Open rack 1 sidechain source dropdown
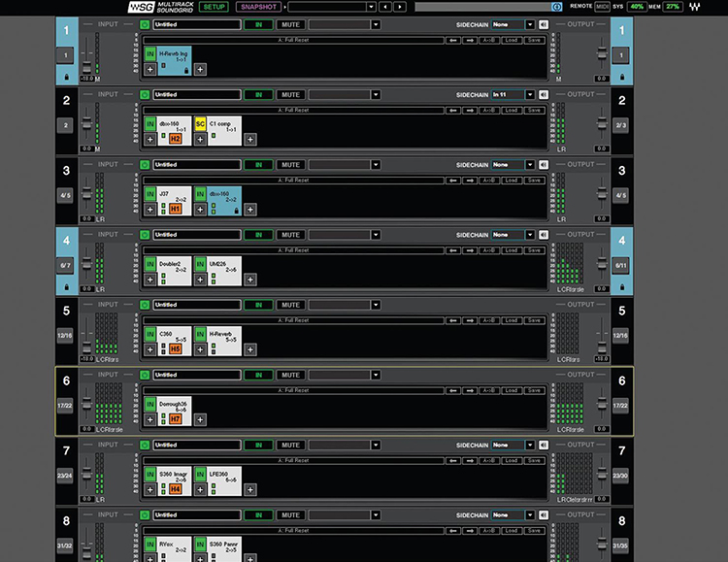This screenshot has width=728, height=562. 530,24
